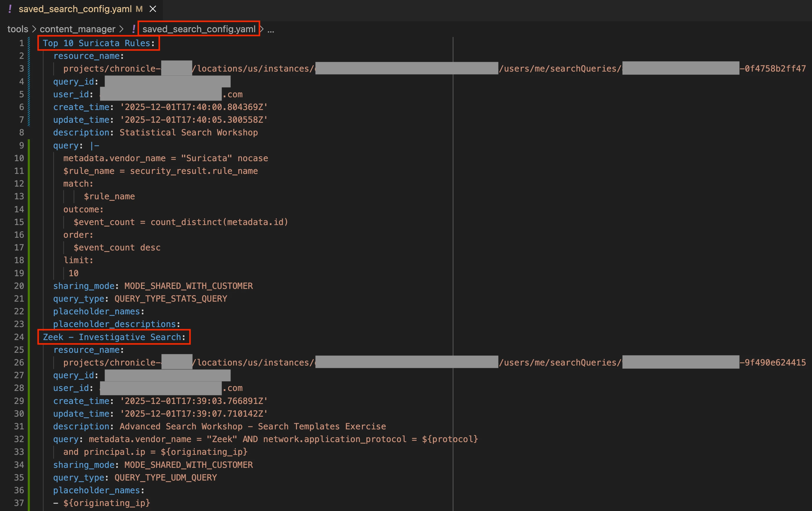Click the first MODE_SHARED_WITH_CUSTOMER value
Viewport: 812px width, 511px height.
click(x=189, y=286)
